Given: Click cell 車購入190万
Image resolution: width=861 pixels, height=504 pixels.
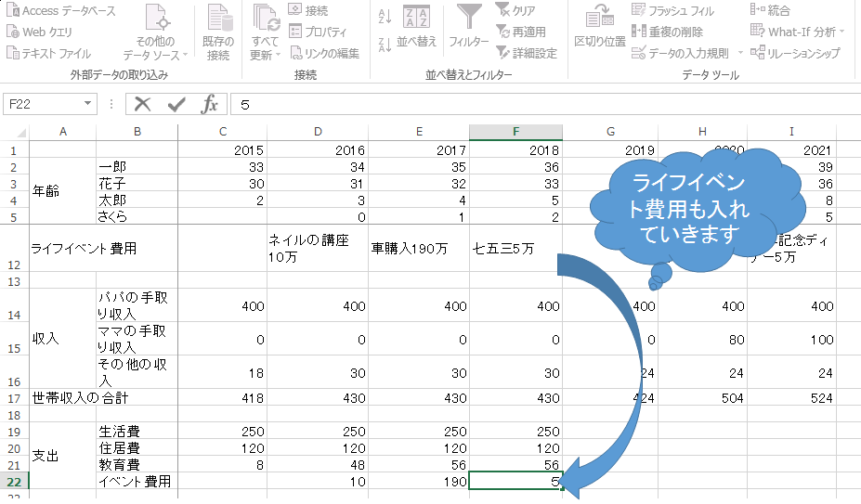Looking at the screenshot, I should [x=418, y=248].
